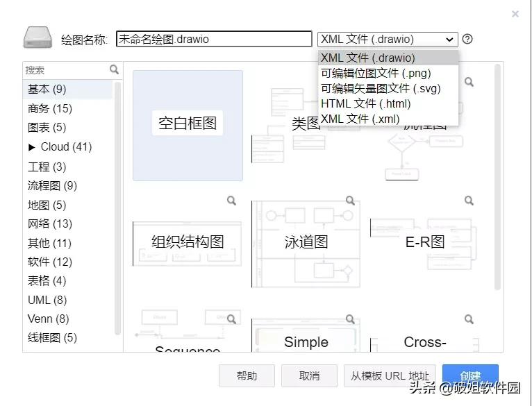Choose 可编辑矢量图文件 (.svg) option

coord(388,88)
